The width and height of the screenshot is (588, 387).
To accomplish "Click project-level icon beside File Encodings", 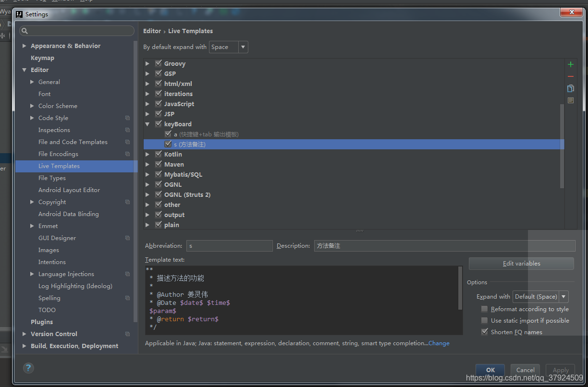I will 127,154.
